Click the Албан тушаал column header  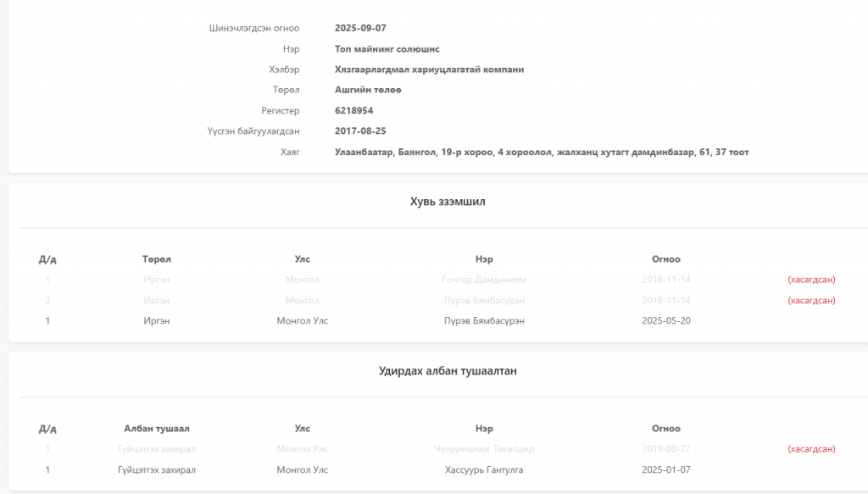click(x=156, y=429)
